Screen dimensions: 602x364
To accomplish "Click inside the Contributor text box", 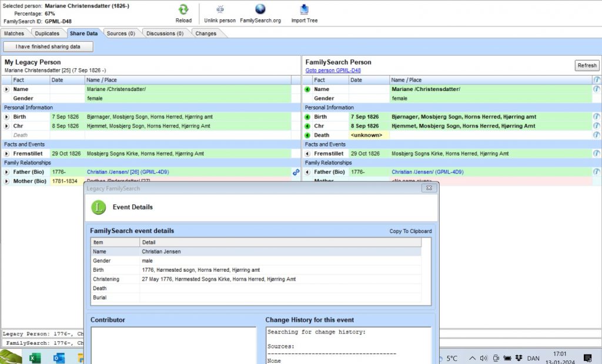I will click(x=173, y=345).
